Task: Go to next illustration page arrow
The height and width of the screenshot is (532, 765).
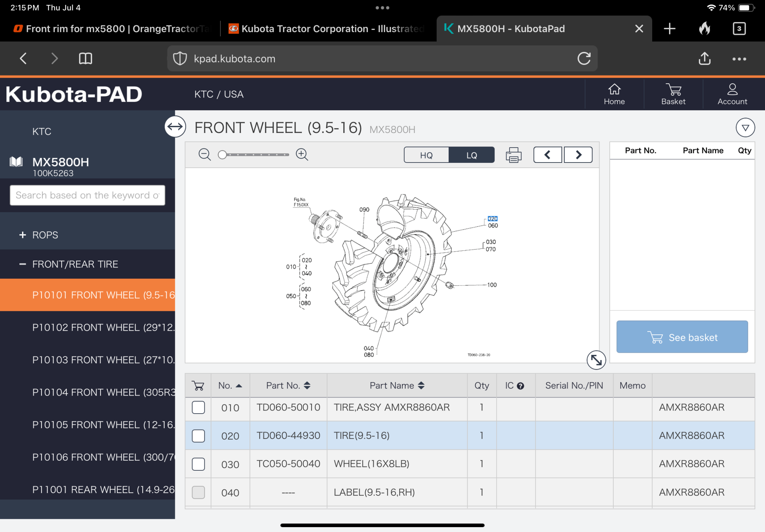Action: click(x=578, y=155)
